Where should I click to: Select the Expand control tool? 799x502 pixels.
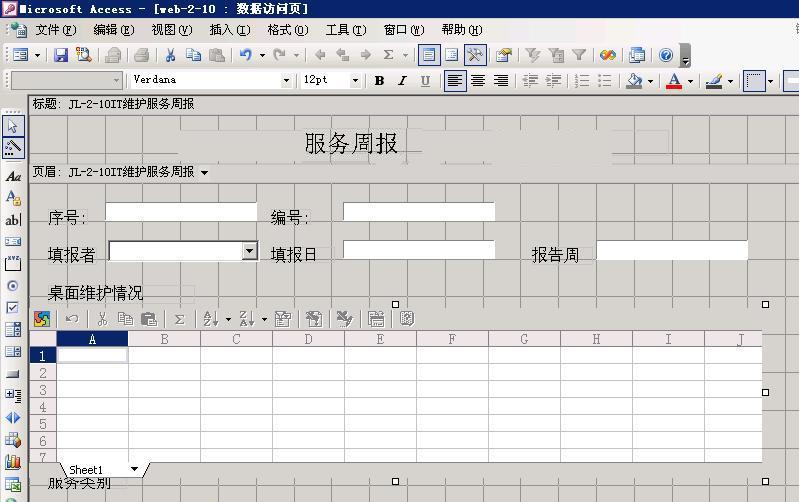click(13, 395)
